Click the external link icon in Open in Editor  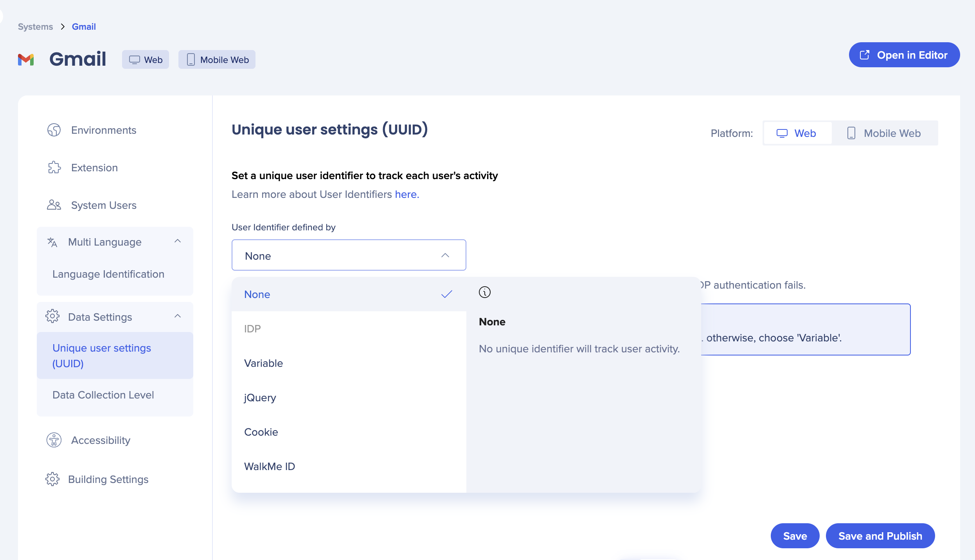(865, 55)
